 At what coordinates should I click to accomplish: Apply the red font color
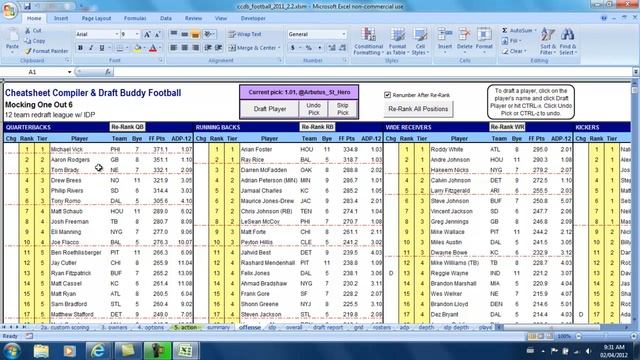point(153,48)
